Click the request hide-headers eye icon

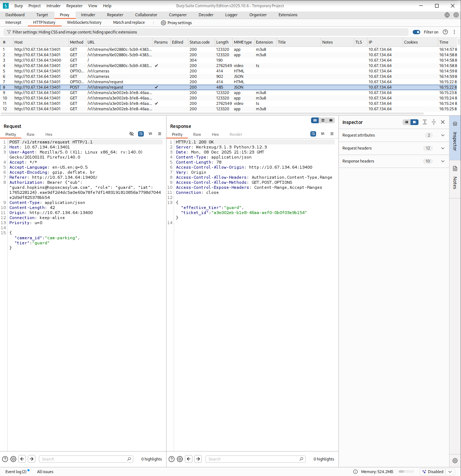[132, 134]
